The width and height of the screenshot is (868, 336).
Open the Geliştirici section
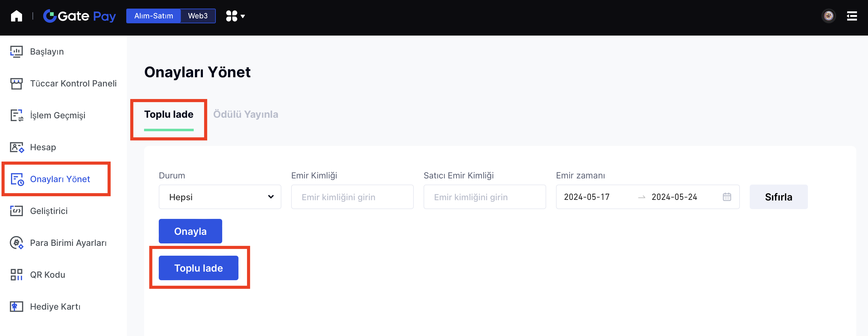point(49,211)
